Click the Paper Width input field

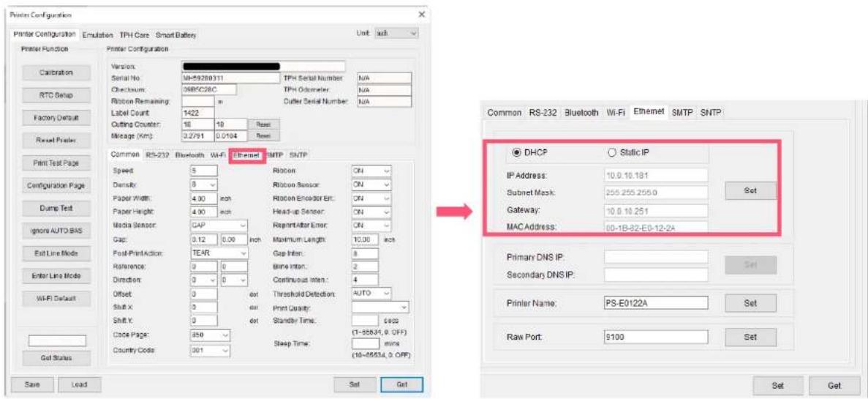(x=204, y=197)
